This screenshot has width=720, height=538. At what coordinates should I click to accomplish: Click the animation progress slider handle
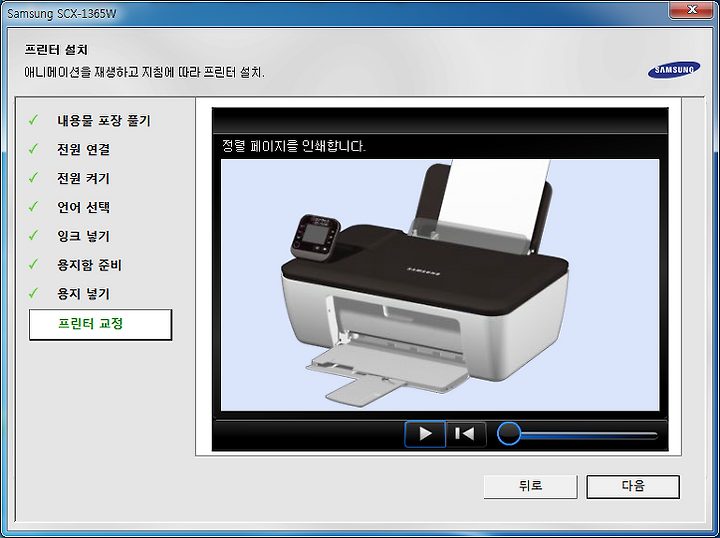[x=509, y=433]
